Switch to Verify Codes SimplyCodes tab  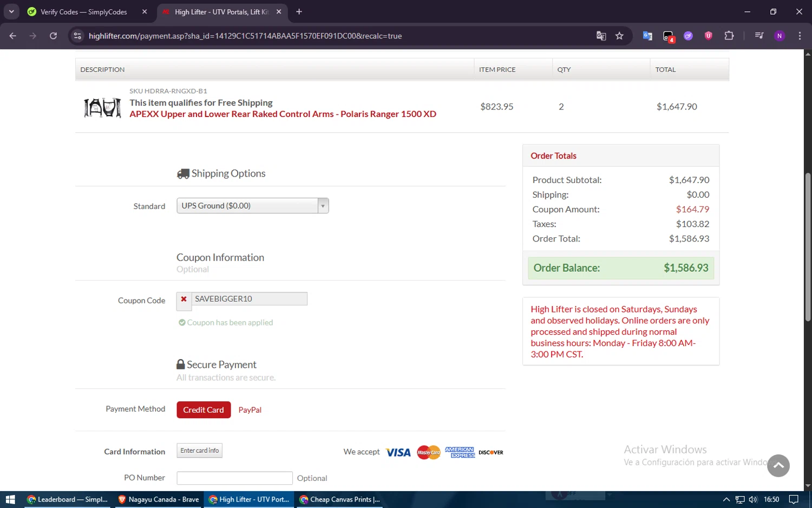(84, 12)
